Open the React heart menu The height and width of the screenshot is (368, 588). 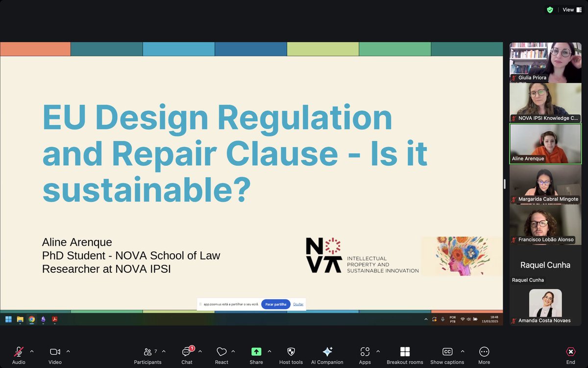[x=221, y=355]
